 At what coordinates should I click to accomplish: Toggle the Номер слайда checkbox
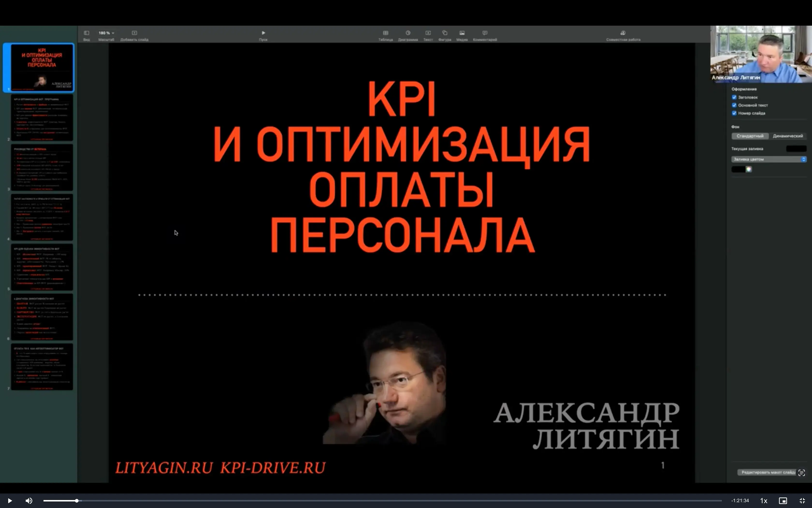click(x=734, y=113)
